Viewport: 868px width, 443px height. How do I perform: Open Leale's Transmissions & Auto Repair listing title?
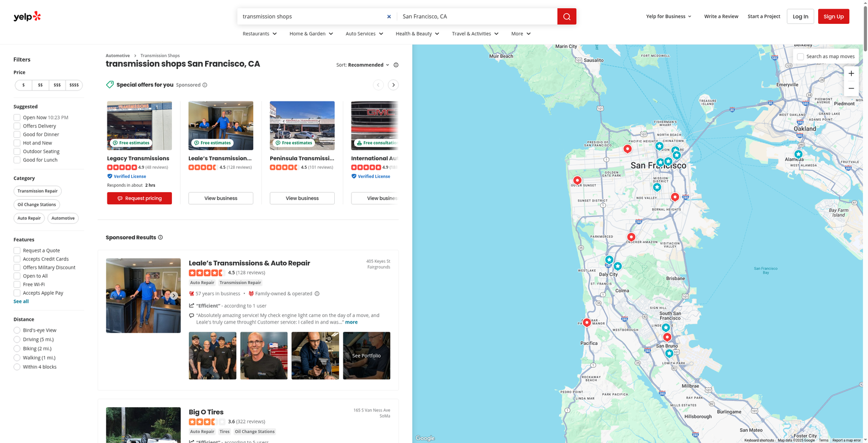(x=250, y=263)
